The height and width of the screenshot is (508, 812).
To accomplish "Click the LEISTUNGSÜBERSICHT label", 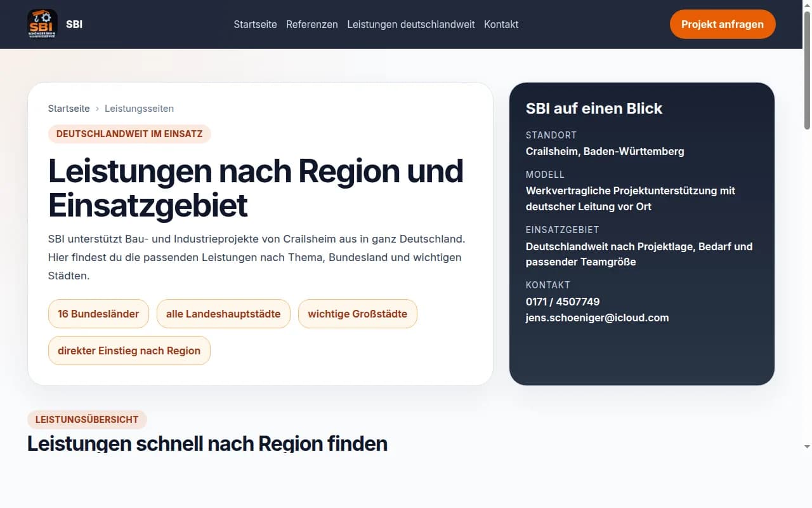I will coord(87,420).
